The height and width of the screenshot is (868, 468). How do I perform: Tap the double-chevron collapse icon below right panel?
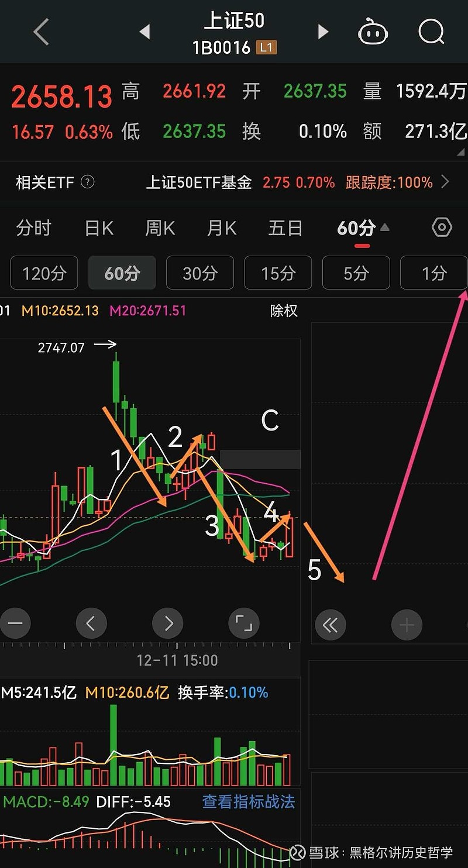pos(331,625)
